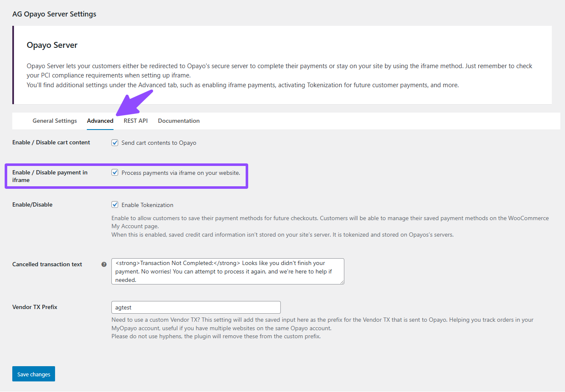Viewport: 565px width, 392px height.
Task: Click into the Vendor TX Prefix field
Action: click(196, 307)
